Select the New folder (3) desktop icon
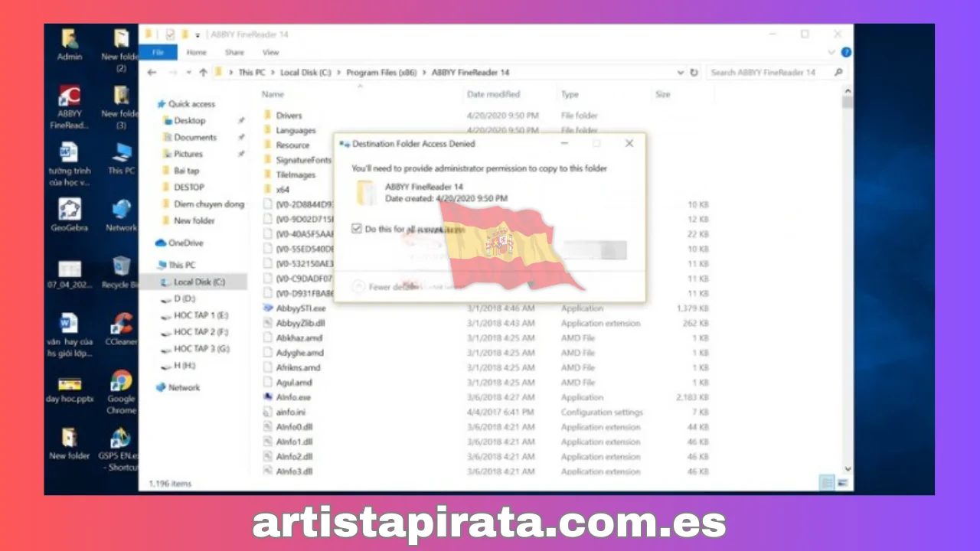This screenshot has height=551, width=980. [121, 107]
